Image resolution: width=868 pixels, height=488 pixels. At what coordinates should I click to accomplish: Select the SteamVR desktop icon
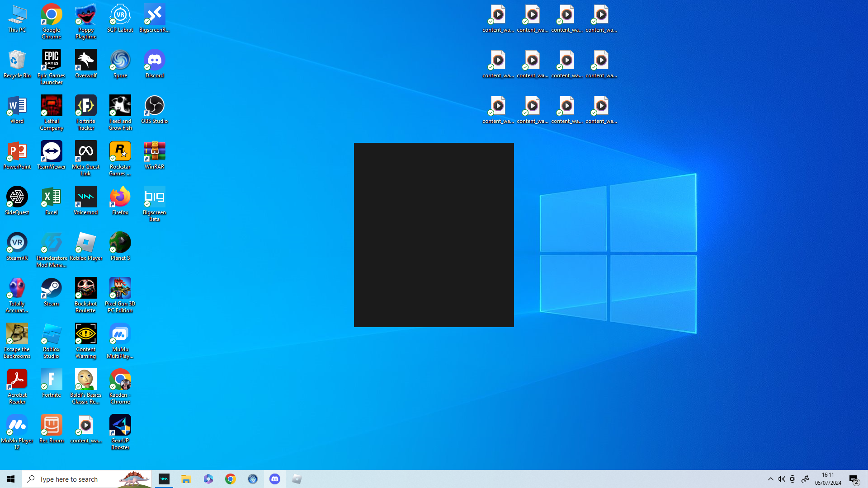(17, 246)
